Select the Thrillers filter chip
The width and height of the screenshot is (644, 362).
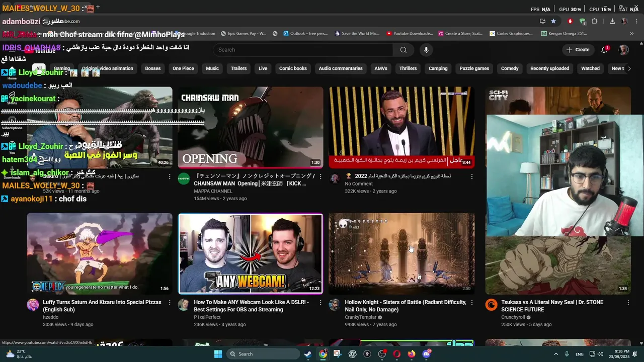pyautogui.click(x=408, y=68)
